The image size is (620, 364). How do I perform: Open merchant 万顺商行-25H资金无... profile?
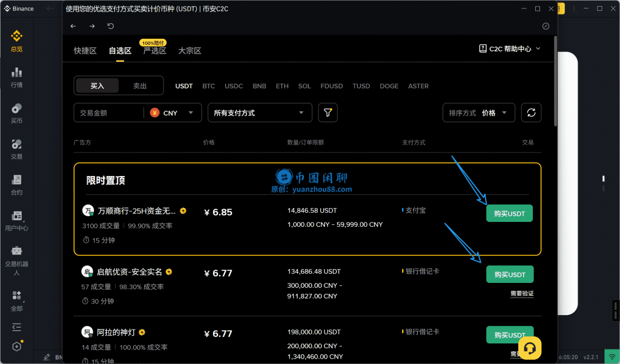click(x=136, y=211)
